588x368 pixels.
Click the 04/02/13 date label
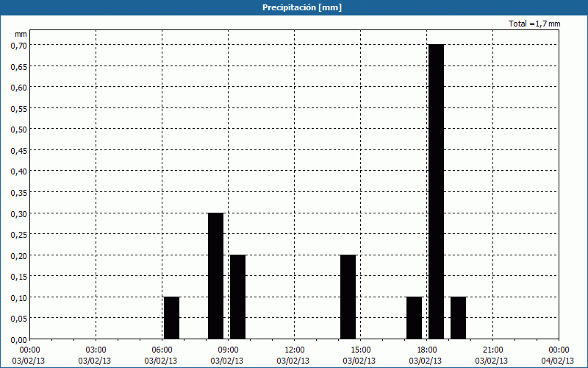[558, 361]
